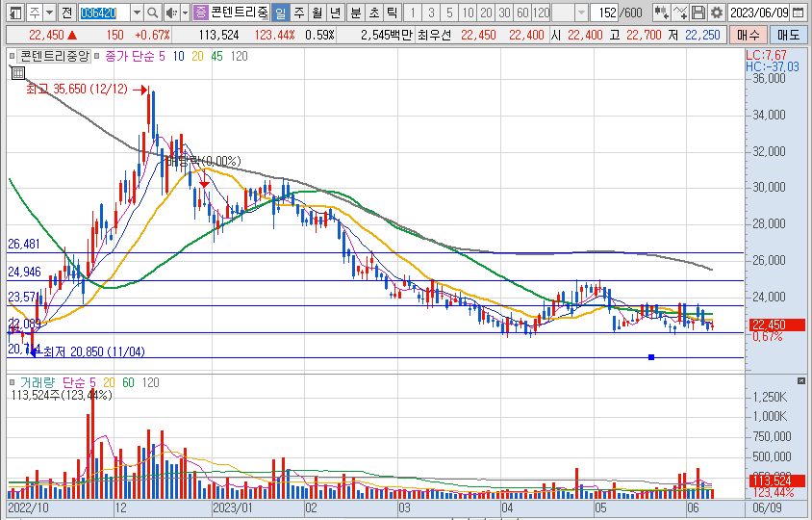Click the current price 22,450 in the quote bar
Screen dimensions: 812x520
tap(46, 36)
